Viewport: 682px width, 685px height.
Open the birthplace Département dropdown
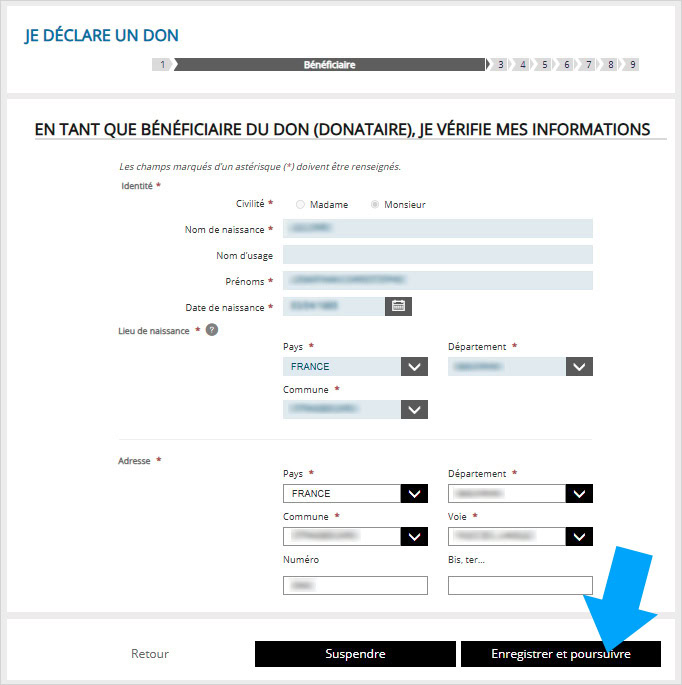(x=520, y=366)
